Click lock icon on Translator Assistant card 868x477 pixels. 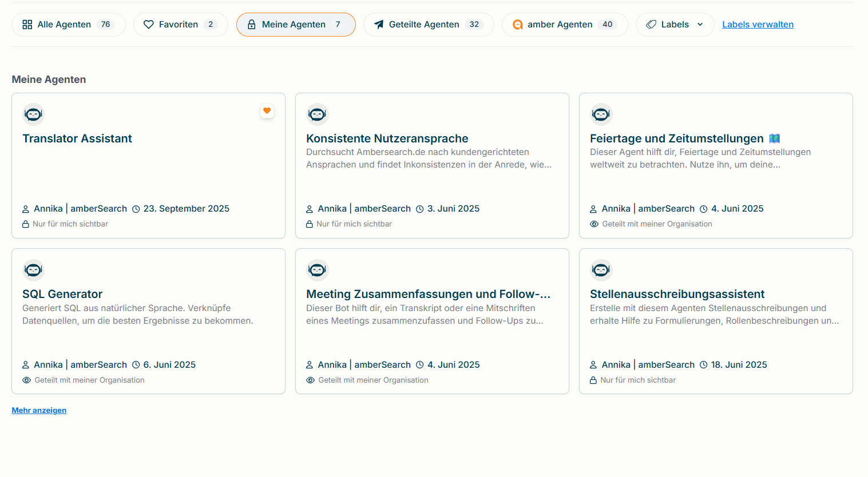[26, 224]
